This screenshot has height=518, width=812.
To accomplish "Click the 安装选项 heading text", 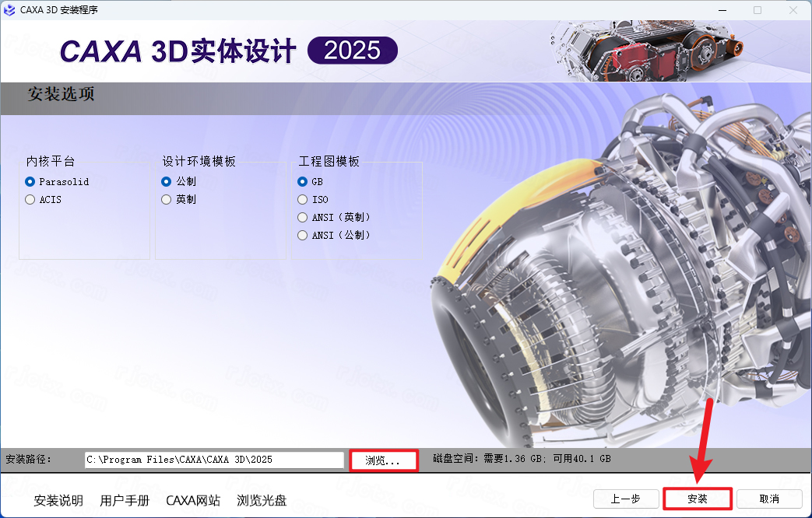I will click(61, 94).
